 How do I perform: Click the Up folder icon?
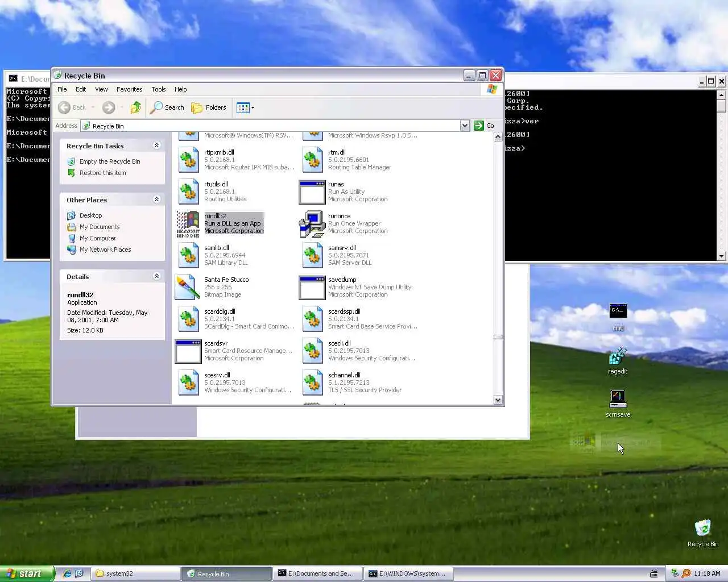(x=135, y=107)
